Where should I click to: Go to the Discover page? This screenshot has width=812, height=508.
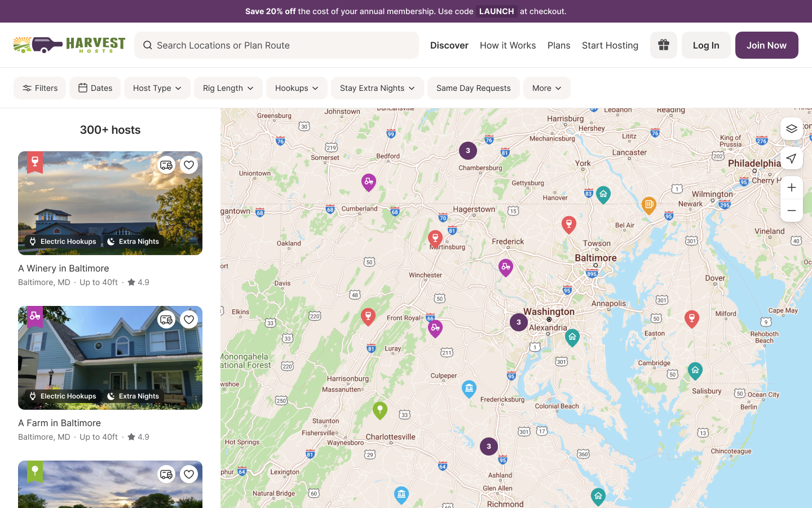[449, 45]
